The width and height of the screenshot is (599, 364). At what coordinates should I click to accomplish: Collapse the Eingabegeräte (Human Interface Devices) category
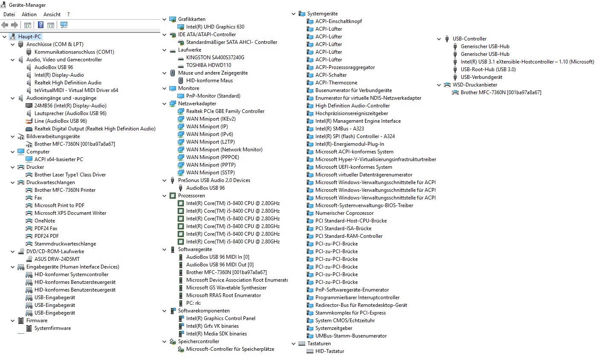tap(13, 267)
